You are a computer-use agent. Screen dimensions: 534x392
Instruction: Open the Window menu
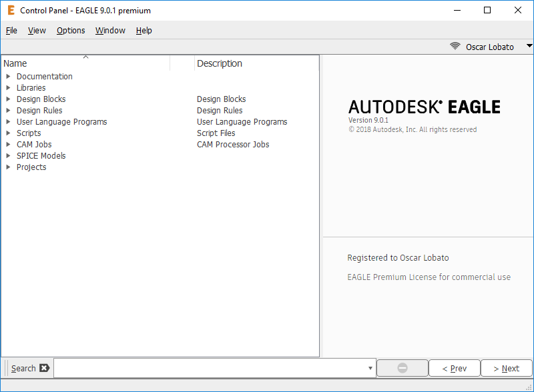click(x=110, y=31)
